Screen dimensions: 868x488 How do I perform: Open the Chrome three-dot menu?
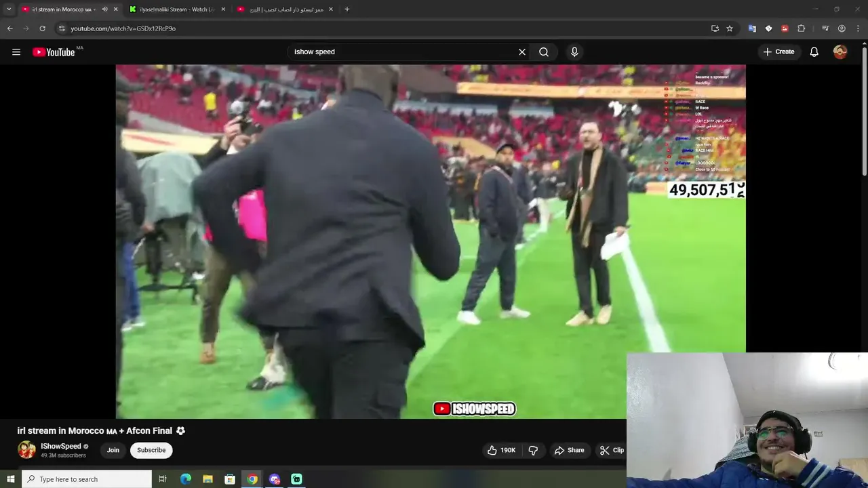(x=859, y=28)
